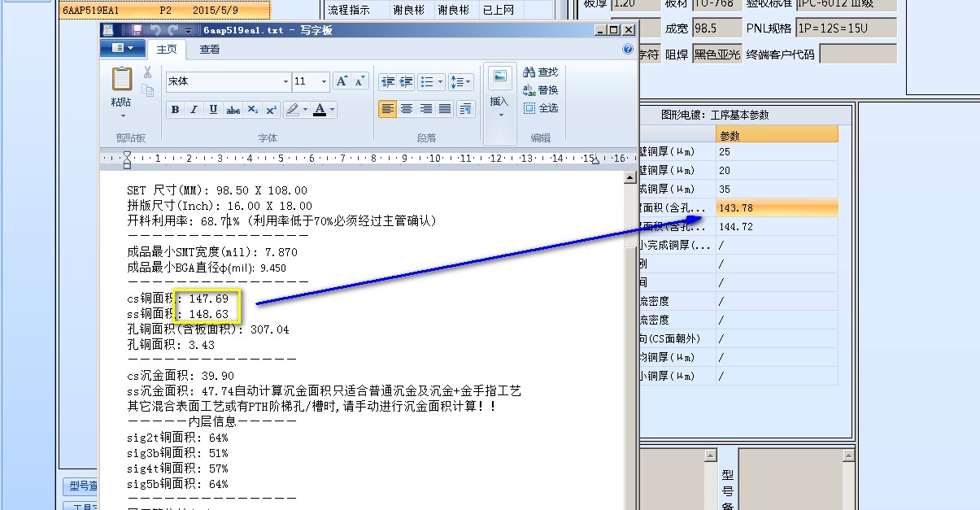This screenshot has width=980, height=510.
Task: Click the 开料利用率 line in document
Action: 282,221
